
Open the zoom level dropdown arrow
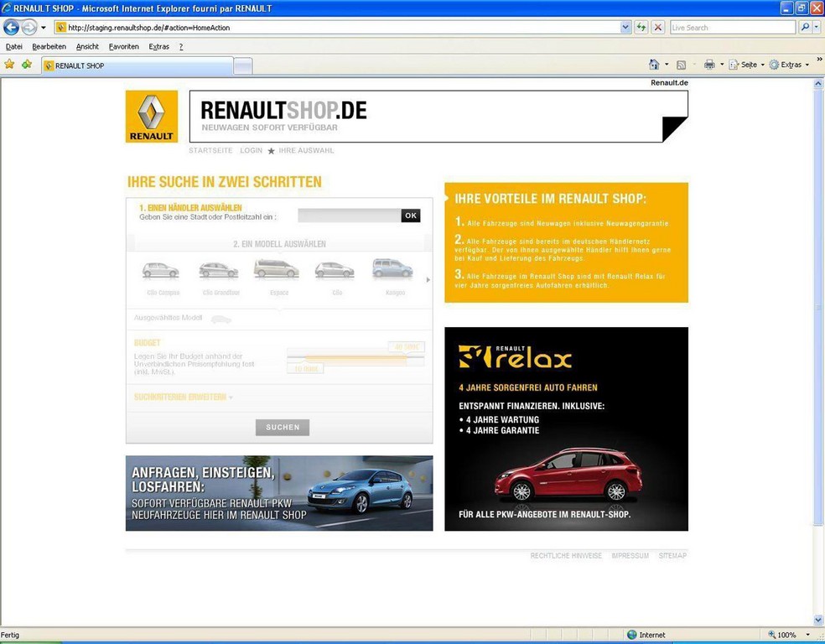(x=807, y=635)
